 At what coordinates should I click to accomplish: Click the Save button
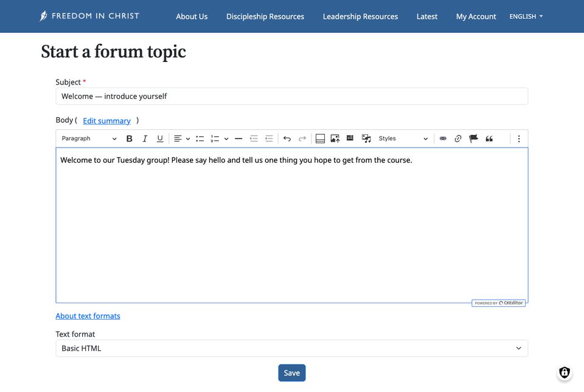tap(291, 373)
